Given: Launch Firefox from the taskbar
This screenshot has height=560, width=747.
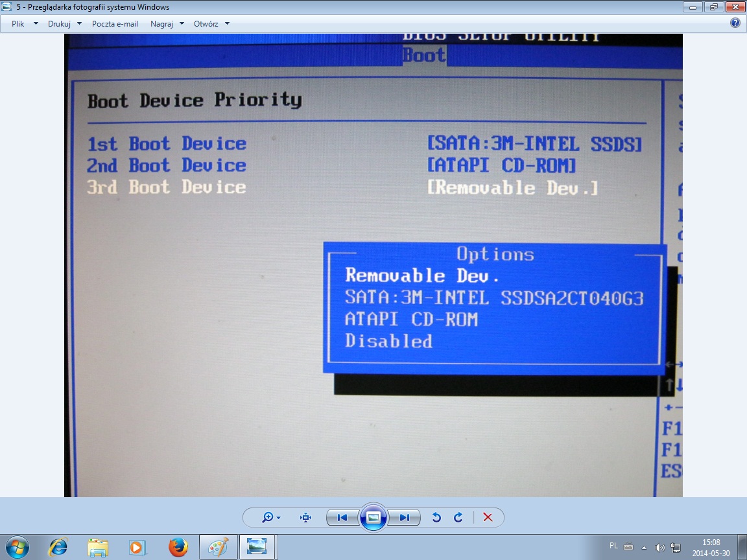Looking at the screenshot, I should pos(178,547).
